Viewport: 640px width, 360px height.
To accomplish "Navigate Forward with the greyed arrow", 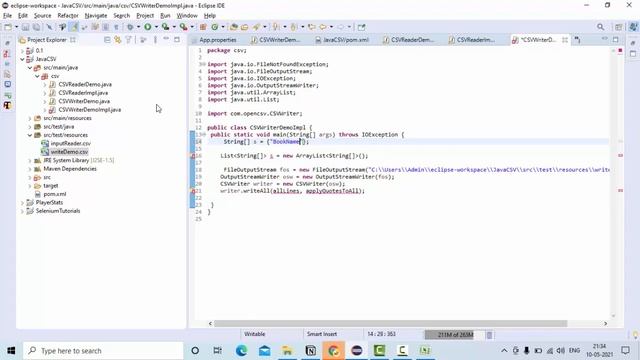I will pyautogui.click(x=340, y=27).
